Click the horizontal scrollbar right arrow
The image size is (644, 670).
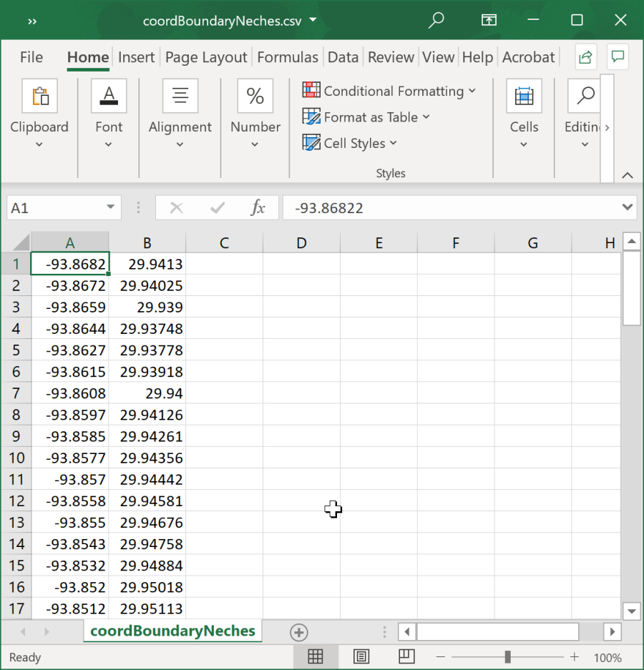(x=613, y=631)
